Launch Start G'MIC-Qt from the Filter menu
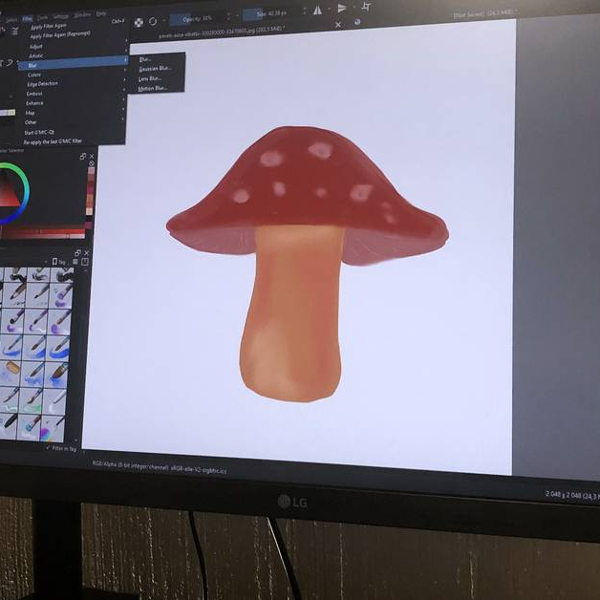The height and width of the screenshot is (600, 600). (39, 132)
